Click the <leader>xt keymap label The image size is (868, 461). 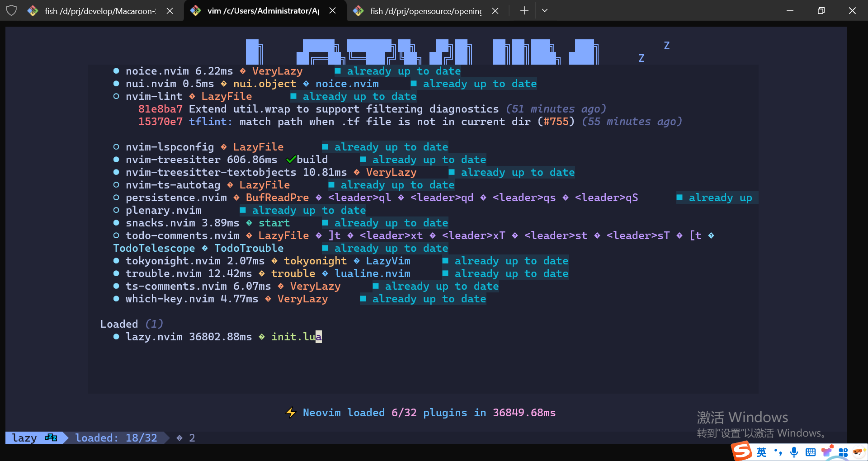pos(392,235)
